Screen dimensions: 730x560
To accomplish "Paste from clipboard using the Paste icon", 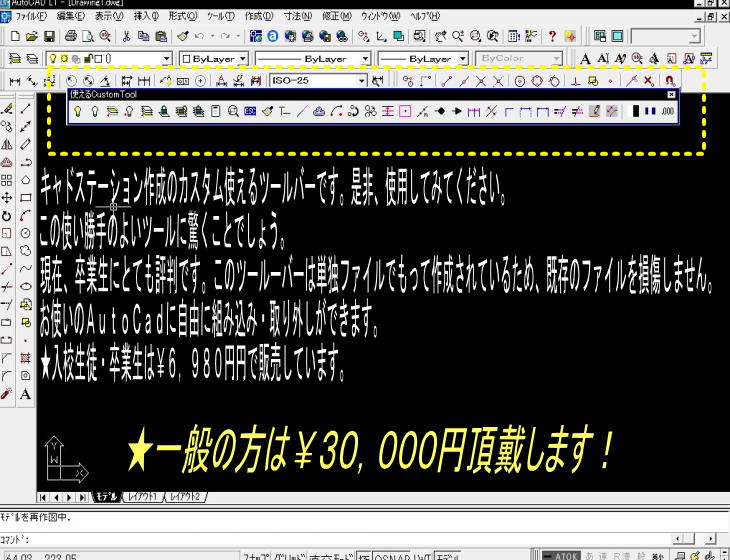I will click(161, 36).
